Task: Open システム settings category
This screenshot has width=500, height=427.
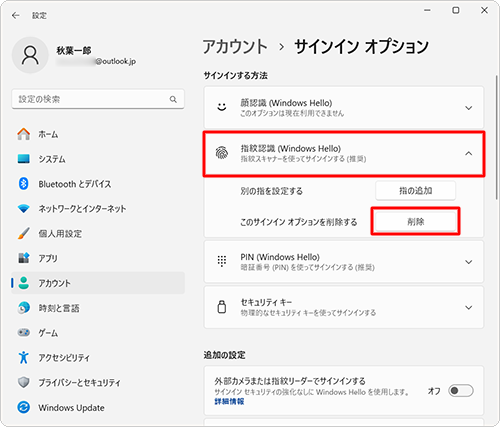Action: (98, 159)
